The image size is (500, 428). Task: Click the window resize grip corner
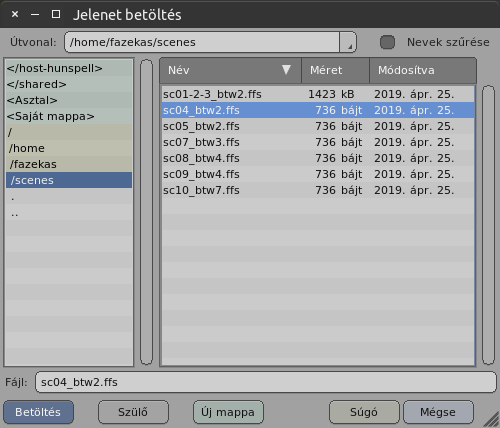pyautogui.click(x=491, y=419)
